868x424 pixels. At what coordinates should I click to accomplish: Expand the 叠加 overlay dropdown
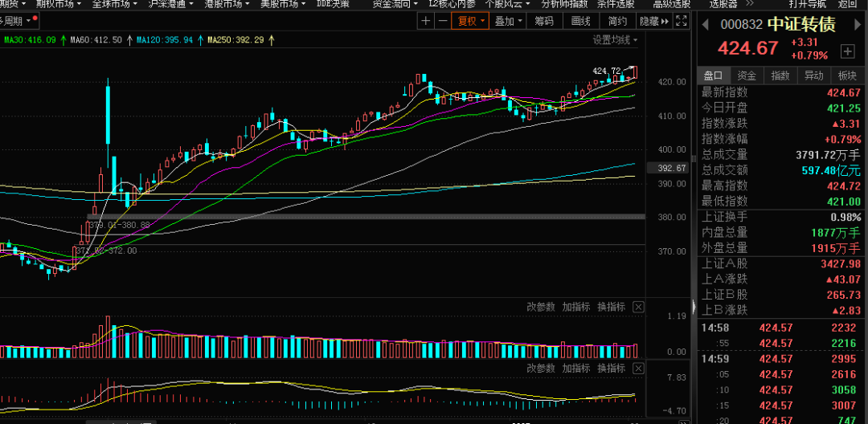509,21
